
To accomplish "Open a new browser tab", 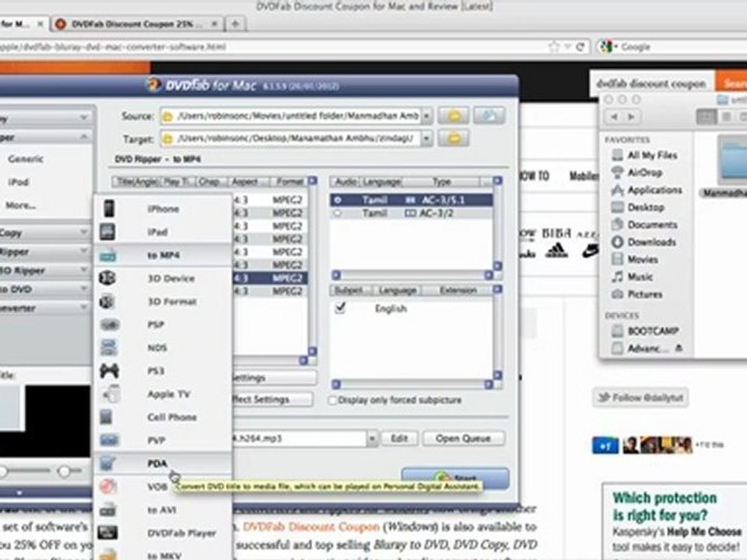I will [x=235, y=24].
